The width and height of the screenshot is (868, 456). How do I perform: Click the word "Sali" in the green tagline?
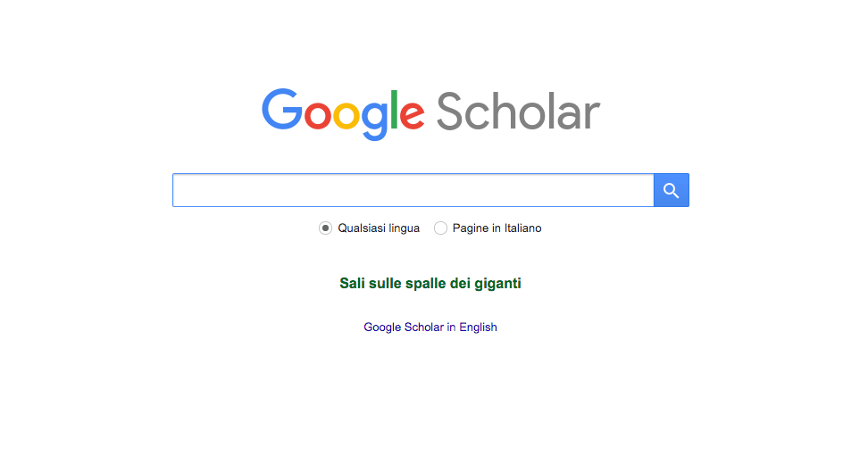[x=352, y=284]
